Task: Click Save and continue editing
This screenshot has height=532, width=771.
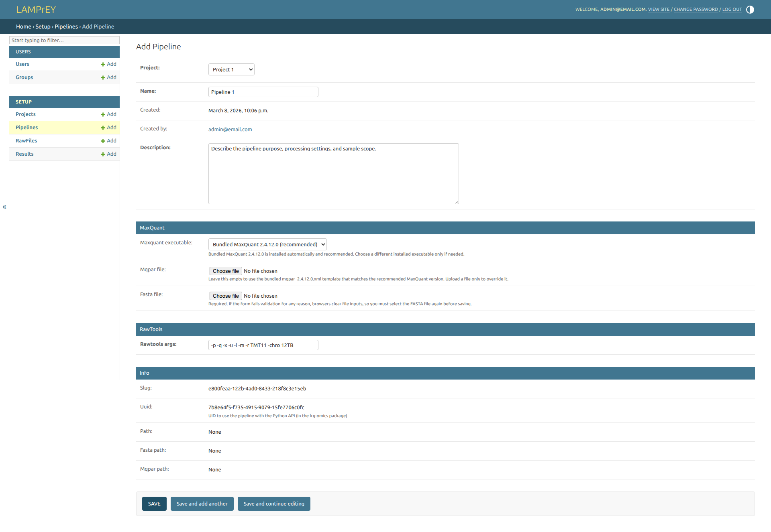Action: (x=274, y=504)
